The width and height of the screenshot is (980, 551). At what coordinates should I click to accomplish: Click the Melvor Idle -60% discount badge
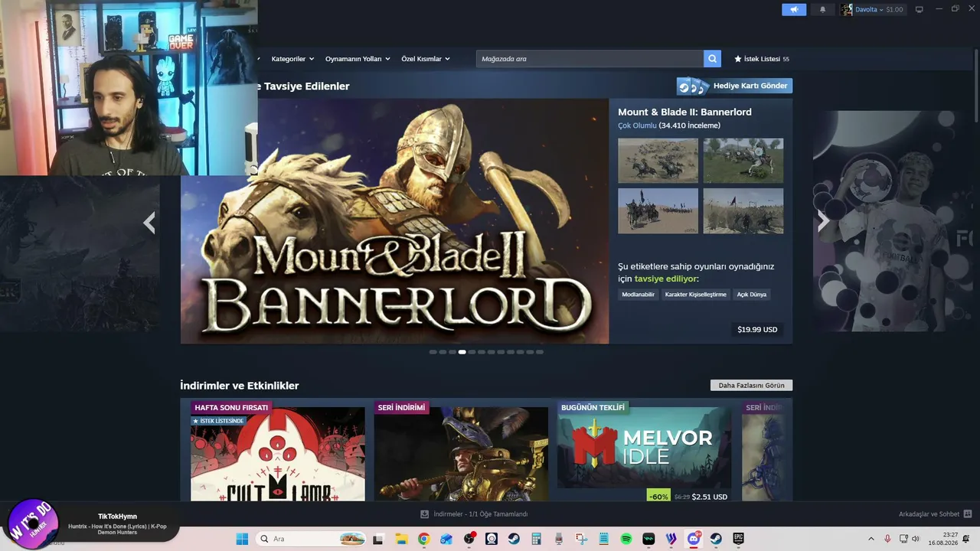pyautogui.click(x=658, y=497)
